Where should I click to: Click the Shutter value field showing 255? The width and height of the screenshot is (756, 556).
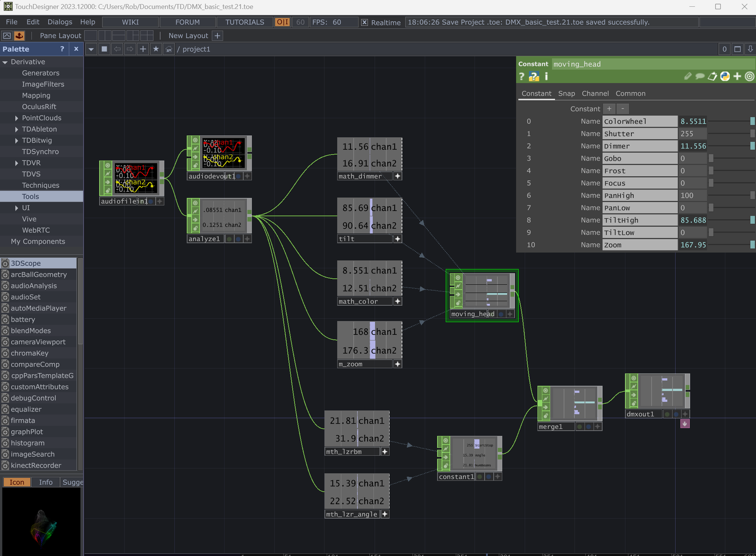coord(693,133)
